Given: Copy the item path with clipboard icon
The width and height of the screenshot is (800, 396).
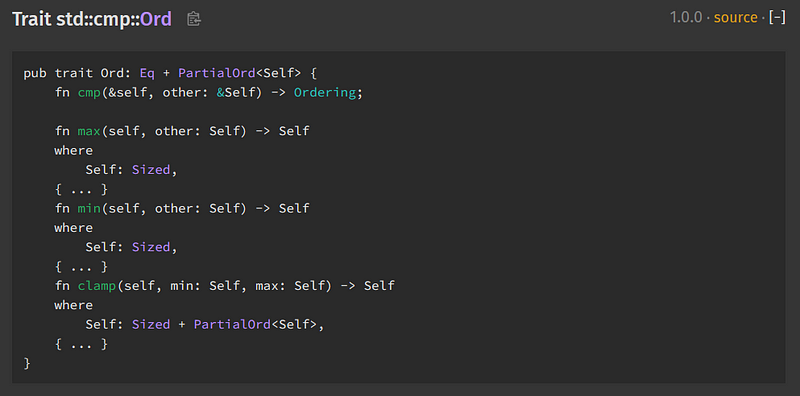Looking at the screenshot, I should click(193, 19).
